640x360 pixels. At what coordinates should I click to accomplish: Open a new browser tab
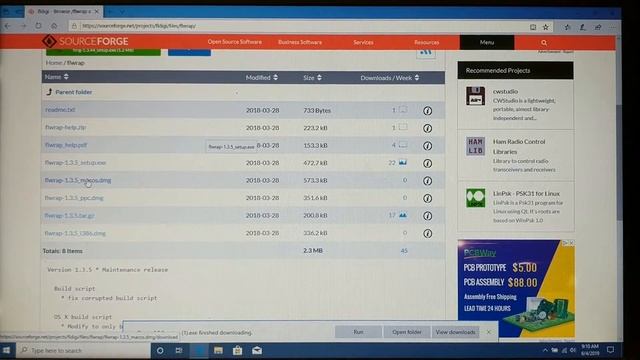tap(110, 11)
